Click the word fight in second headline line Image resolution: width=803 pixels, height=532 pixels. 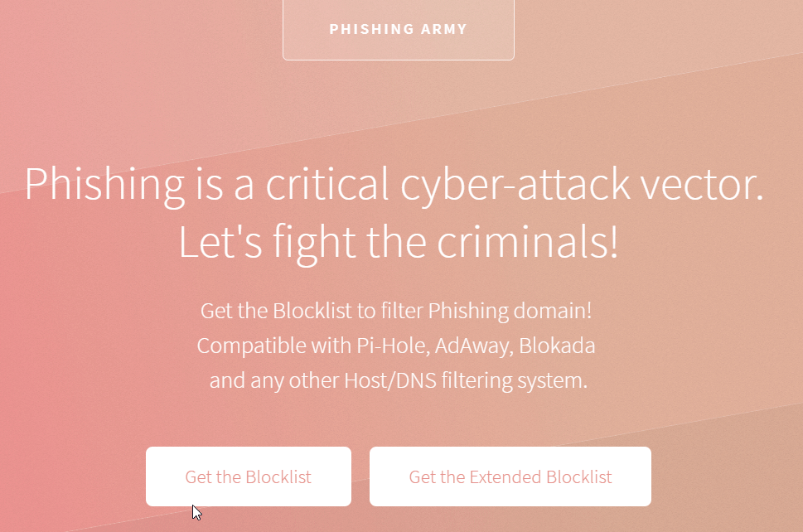[x=314, y=244]
